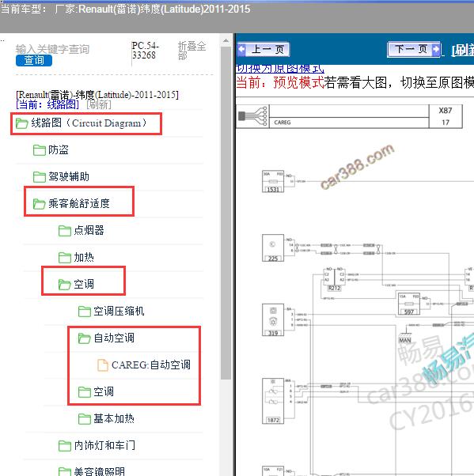Screen dimensions: 474x476
Task: Click the 加热 folder icon
Action: (65, 258)
